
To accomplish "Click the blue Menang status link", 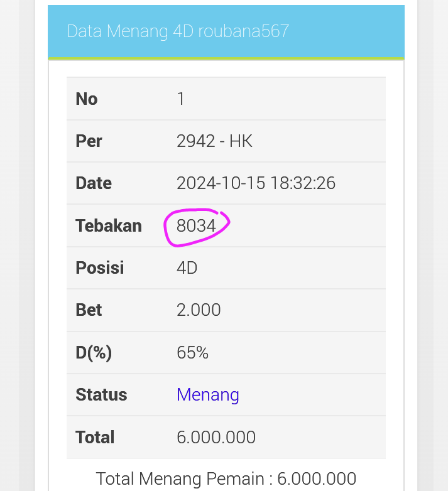I will (x=208, y=395).
